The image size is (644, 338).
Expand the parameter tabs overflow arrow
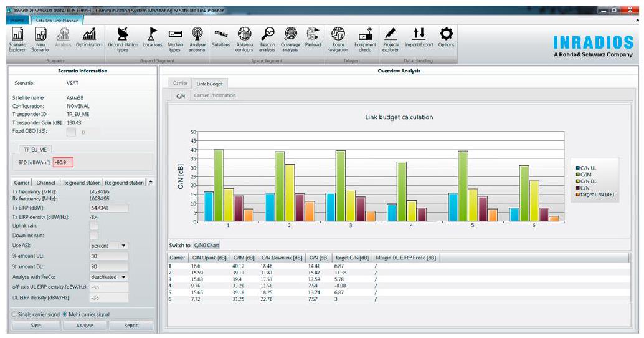tap(150, 183)
